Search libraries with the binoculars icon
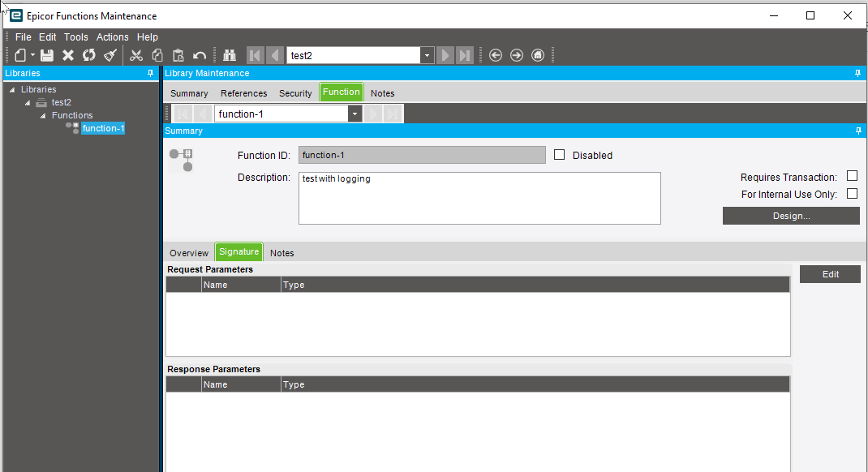Image resolution: width=868 pixels, height=472 pixels. tap(230, 55)
